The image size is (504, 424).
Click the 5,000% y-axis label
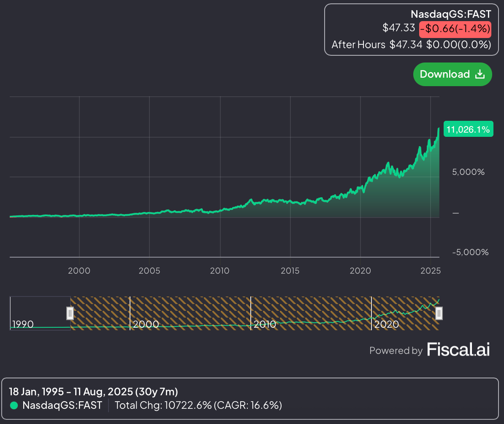click(468, 172)
